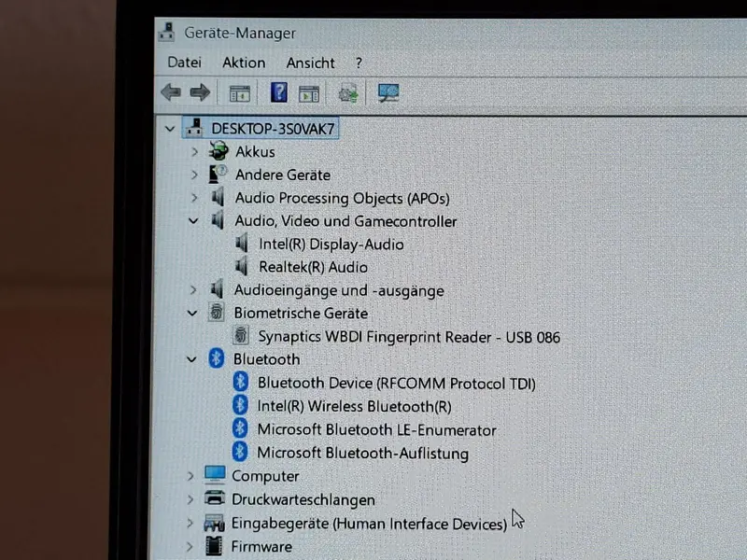
Task: Click the Back arrow toolbar button
Action: point(171,91)
